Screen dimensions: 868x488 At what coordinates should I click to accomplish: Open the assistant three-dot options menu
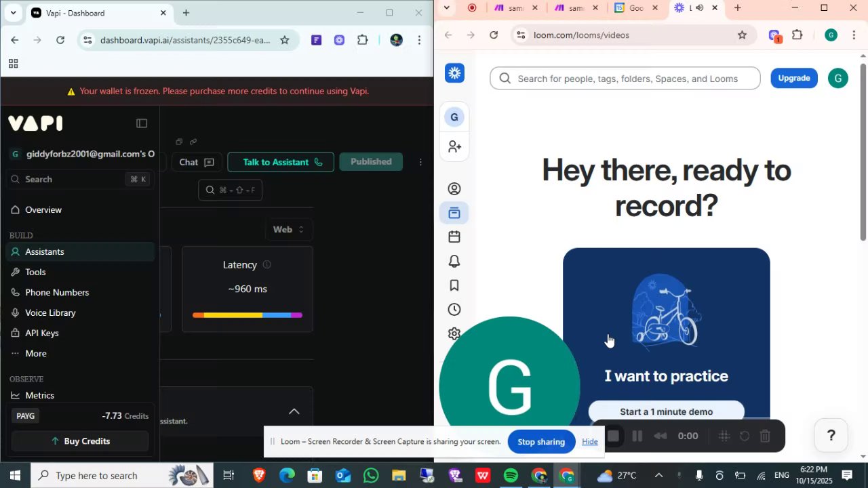point(420,162)
